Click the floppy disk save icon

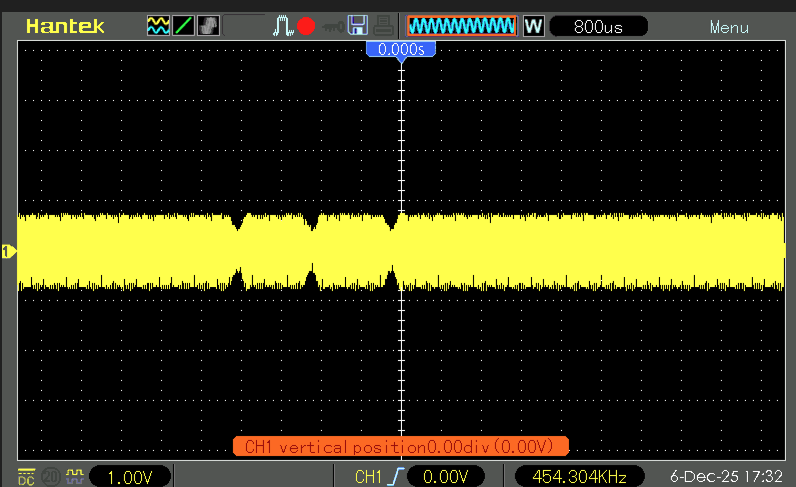tap(357, 26)
